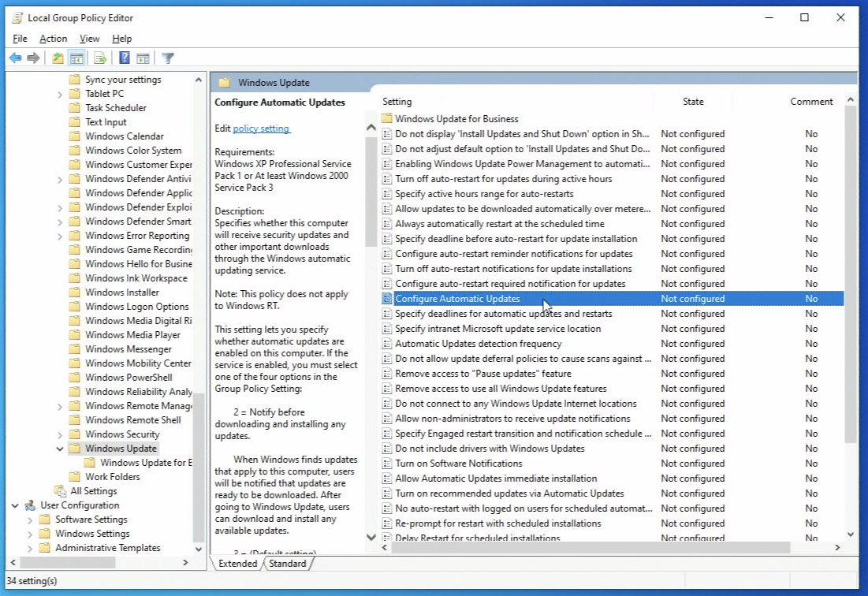Select Sync your settings in tree
The image size is (868, 596).
pyautogui.click(x=123, y=80)
